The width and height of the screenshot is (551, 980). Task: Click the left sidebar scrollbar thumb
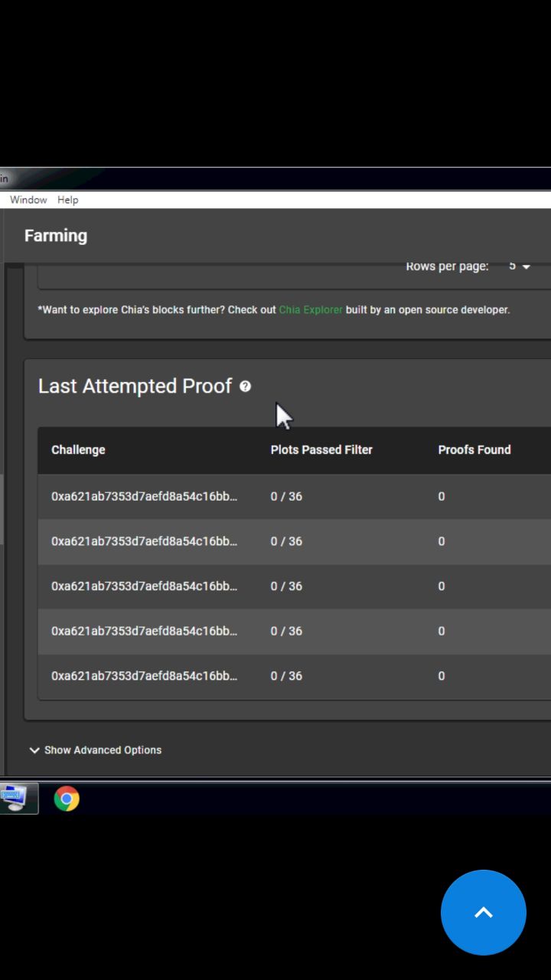[2, 509]
